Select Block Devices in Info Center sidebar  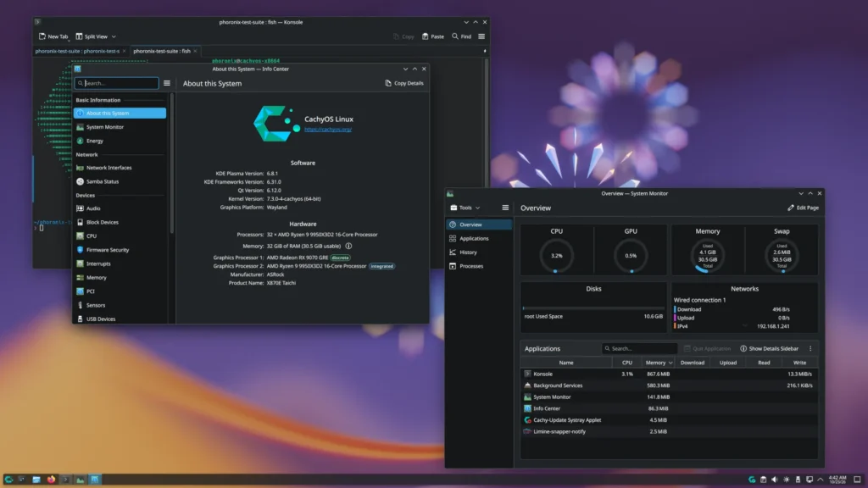point(120,223)
